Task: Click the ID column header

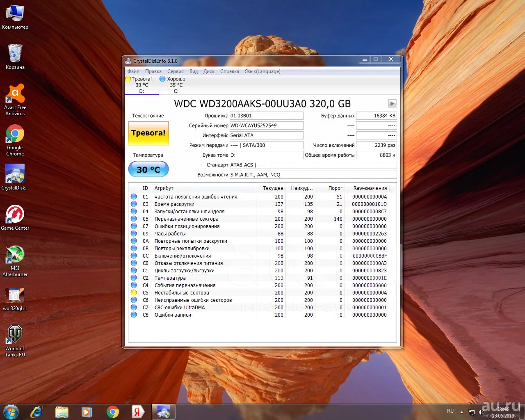Action: point(145,188)
